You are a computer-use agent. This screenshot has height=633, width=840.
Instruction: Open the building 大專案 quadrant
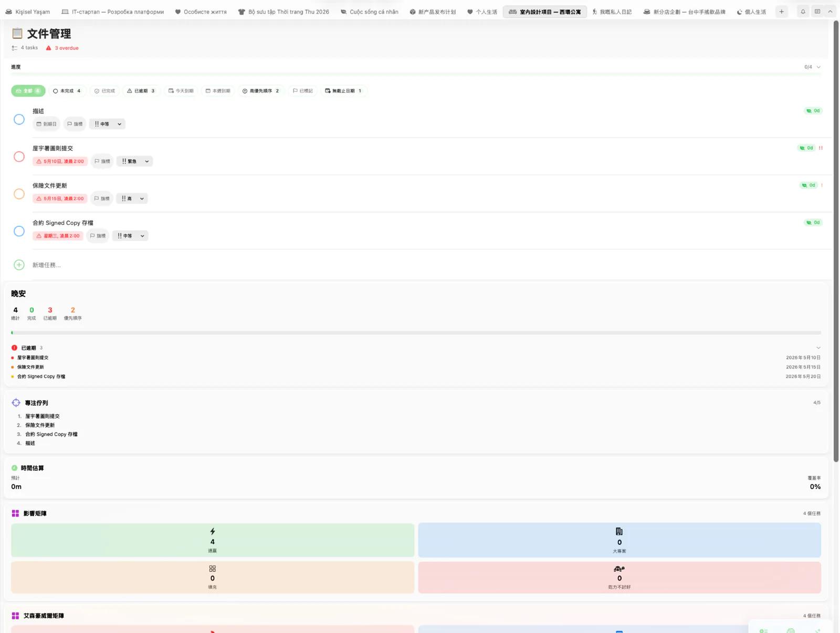point(619,540)
